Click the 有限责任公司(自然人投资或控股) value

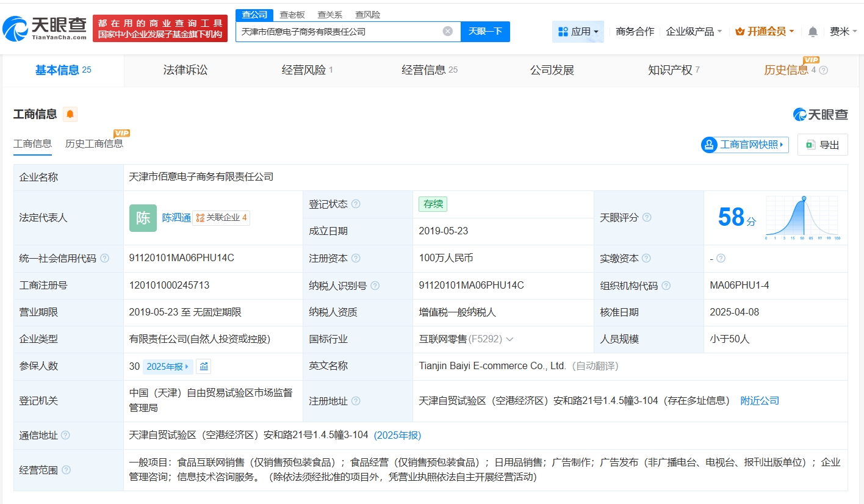(x=200, y=339)
